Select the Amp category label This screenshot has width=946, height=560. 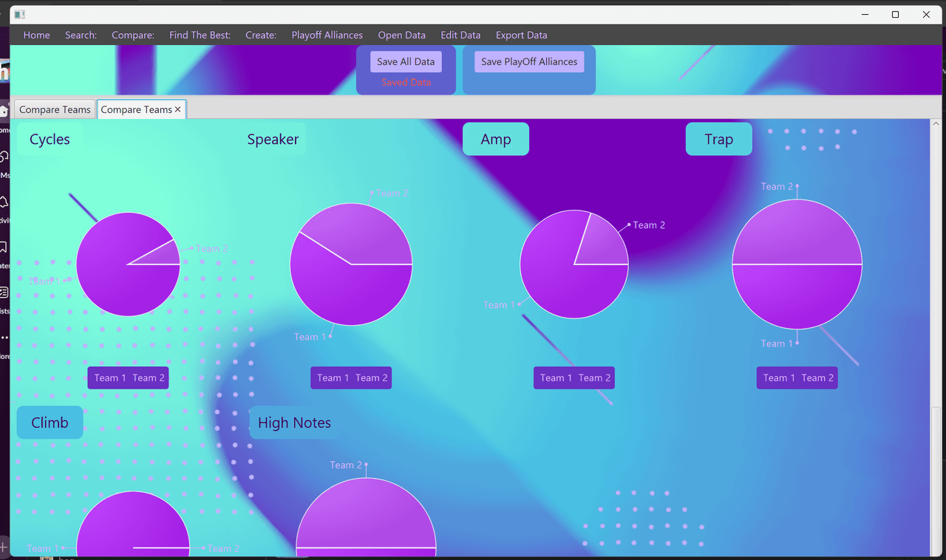496,139
